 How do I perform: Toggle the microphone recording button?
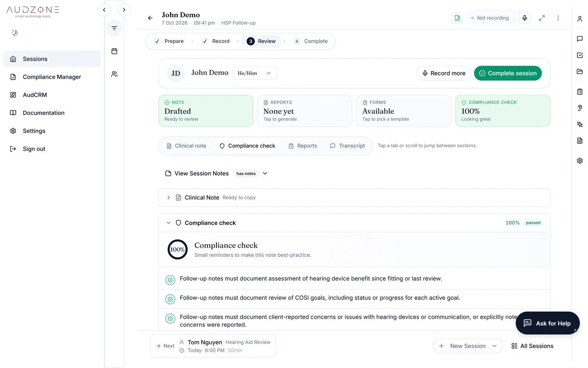524,18
